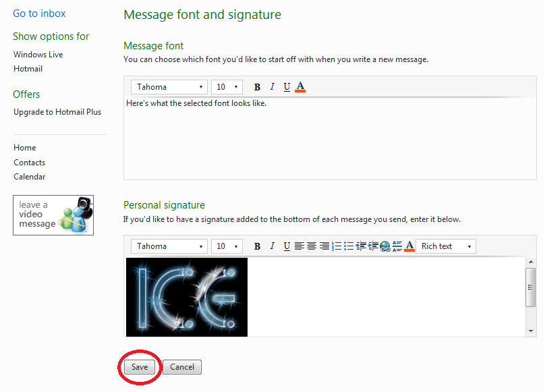
Task: Pick Message font text color
Action: pyautogui.click(x=301, y=87)
